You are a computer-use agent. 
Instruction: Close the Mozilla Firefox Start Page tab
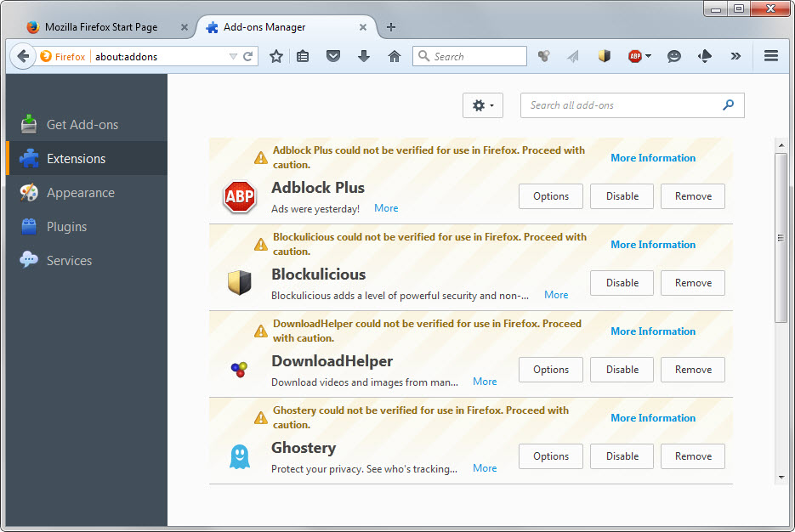pos(185,27)
